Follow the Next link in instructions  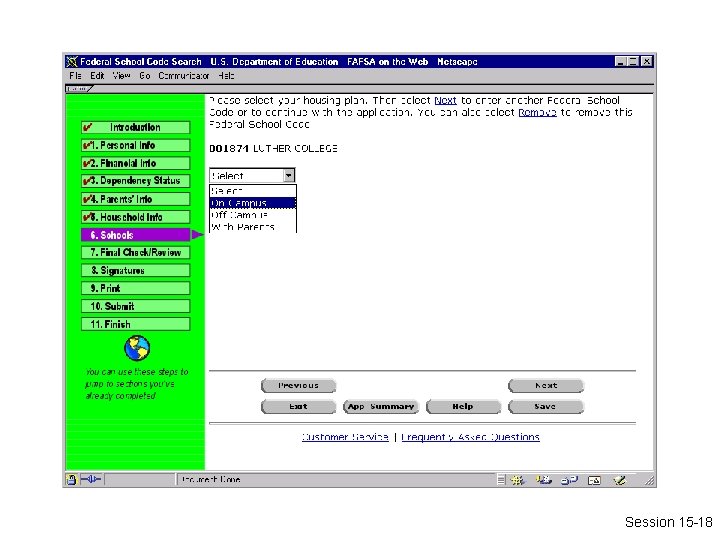tap(445, 101)
